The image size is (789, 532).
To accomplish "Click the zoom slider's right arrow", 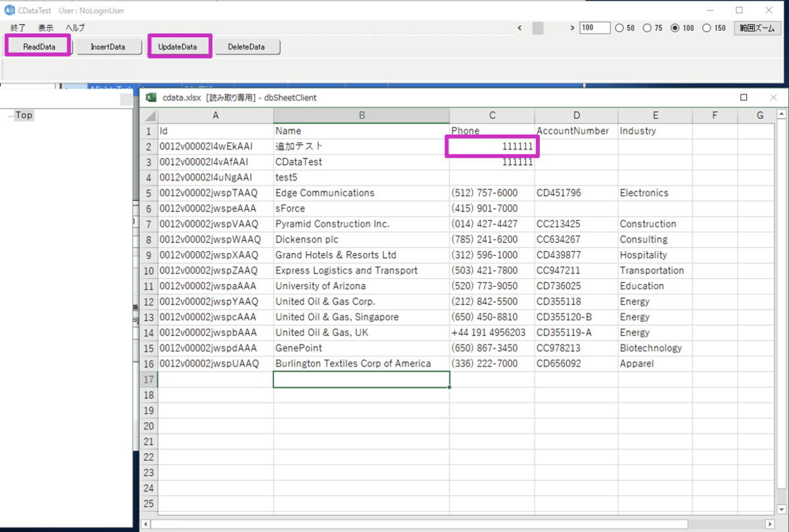I will [573, 28].
